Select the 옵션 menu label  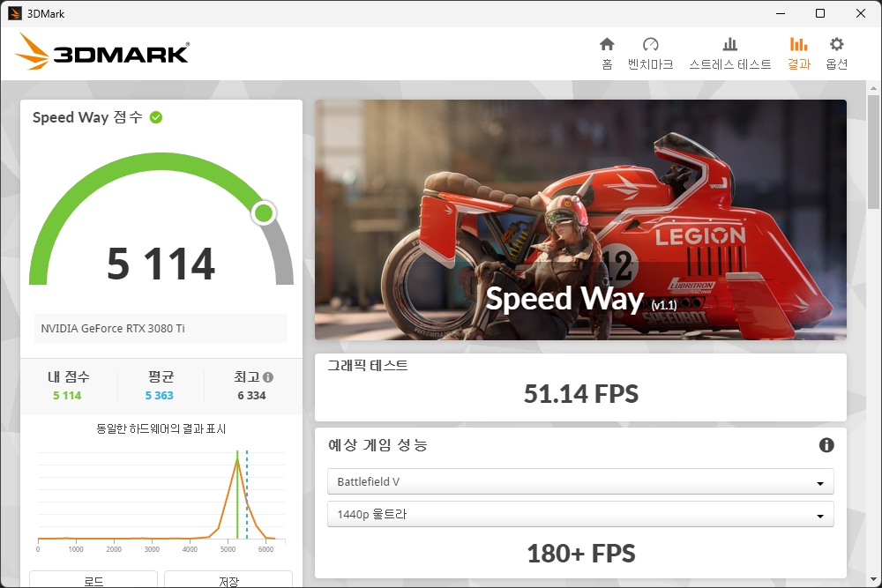coord(836,64)
